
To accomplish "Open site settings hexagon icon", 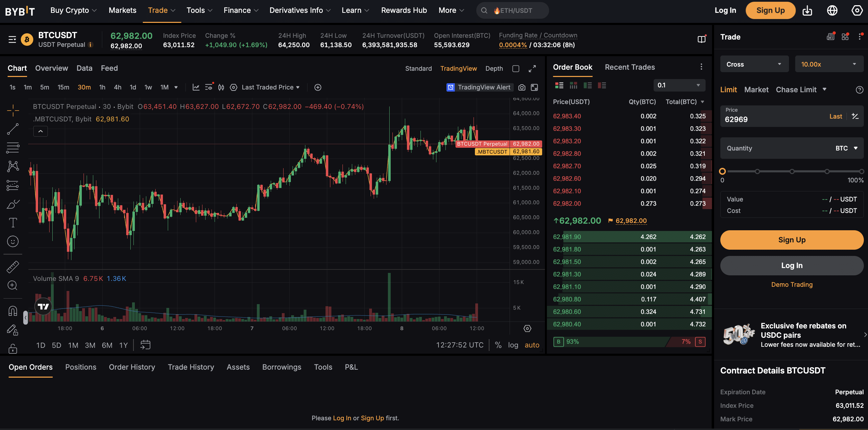I will (x=857, y=10).
